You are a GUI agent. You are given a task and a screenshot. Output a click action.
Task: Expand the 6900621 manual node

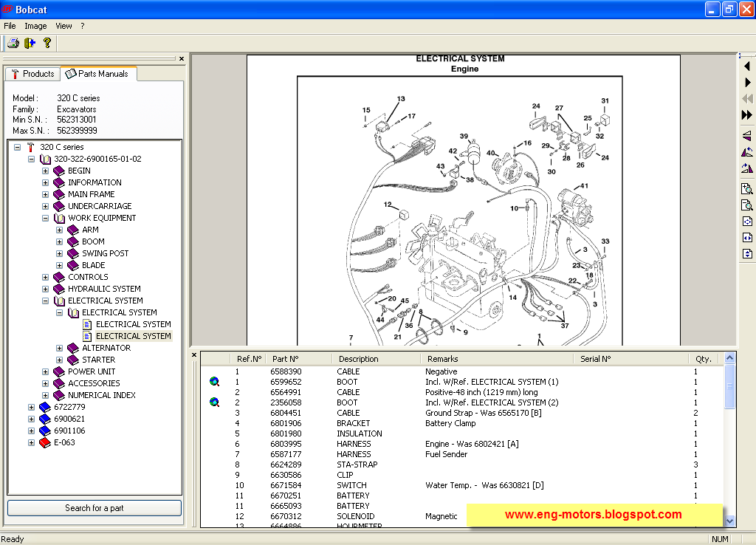pyautogui.click(x=31, y=419)
